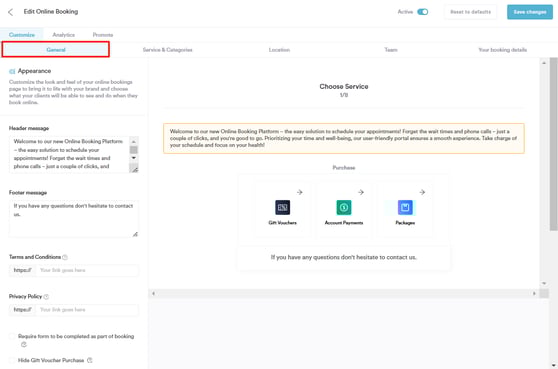This screenshot has height=369, width=558.
Task: Open Your booking details section
Action: coord(502,50)
